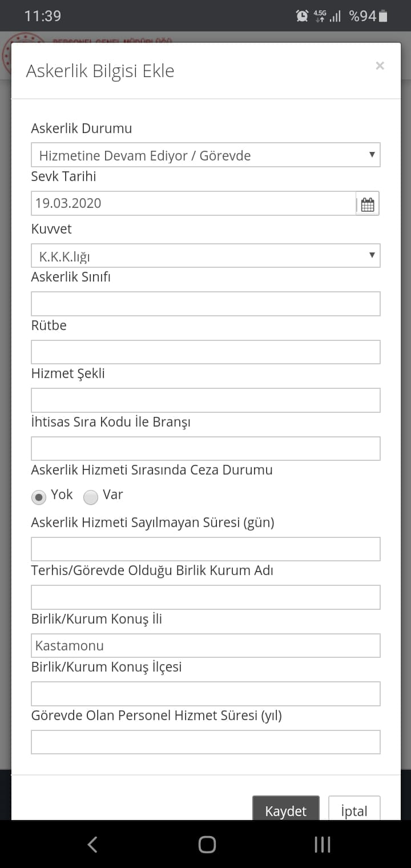Tap the Android home navigation icon

tap(207, 844)
